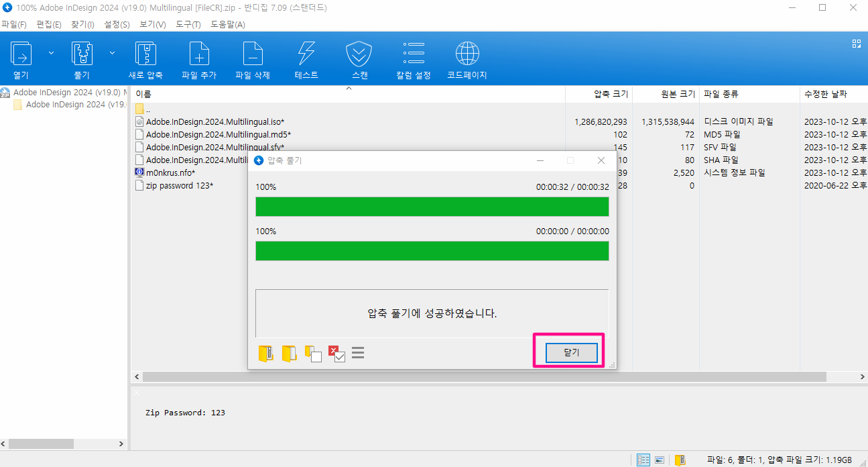Click the 1,315,538,944 original size value
Screen dimensions: 868x467
coord(668,122)
